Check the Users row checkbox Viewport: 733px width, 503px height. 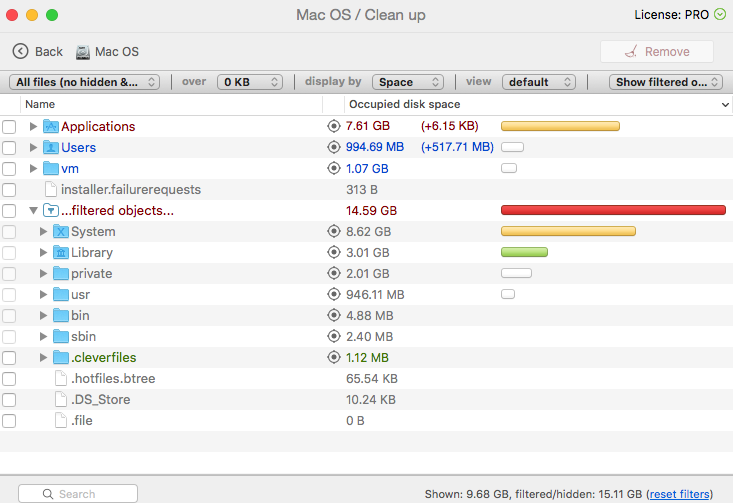tap(9, 148)
